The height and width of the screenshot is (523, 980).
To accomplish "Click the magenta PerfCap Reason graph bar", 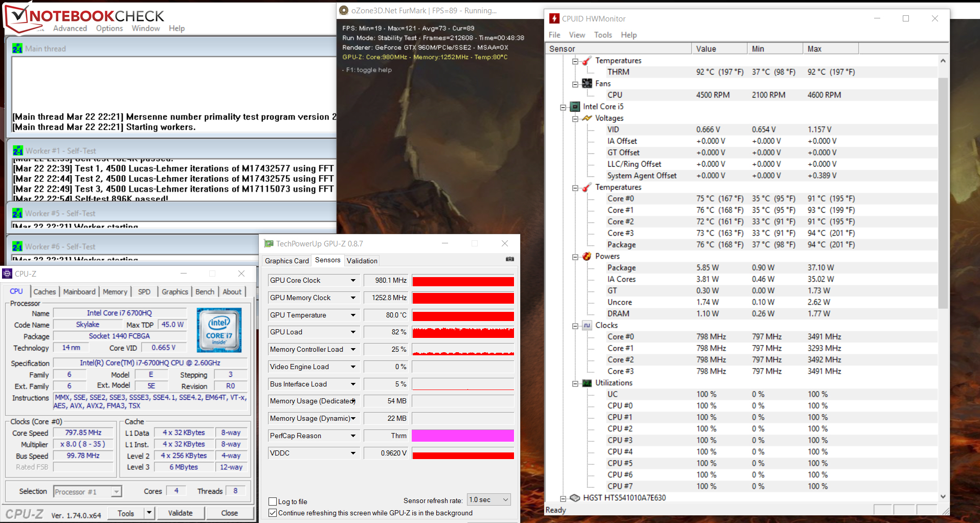I will tap(463, 436).
